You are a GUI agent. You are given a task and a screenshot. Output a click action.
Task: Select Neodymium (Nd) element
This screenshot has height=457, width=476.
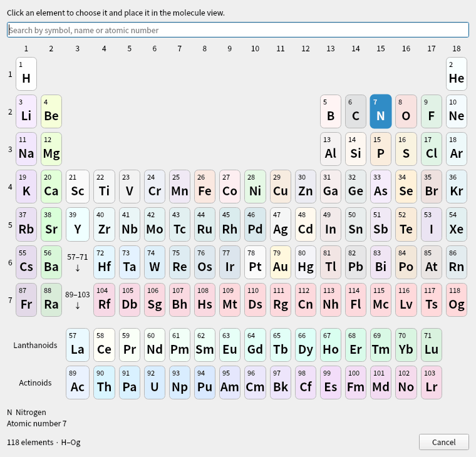[x=155, y=345]
